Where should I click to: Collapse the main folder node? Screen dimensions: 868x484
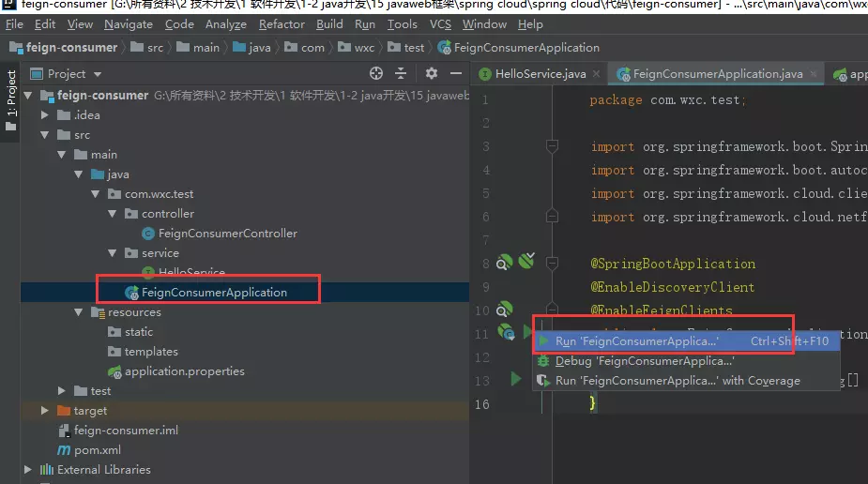(61, 155)
